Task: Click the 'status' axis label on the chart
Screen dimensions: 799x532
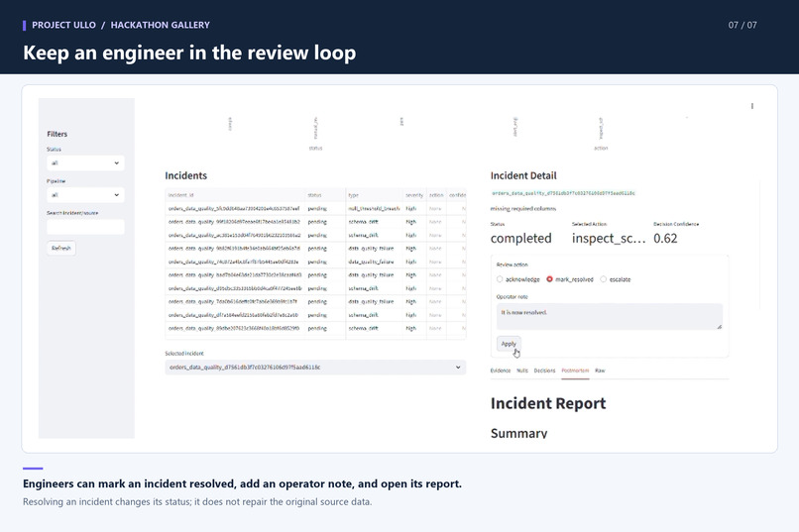Action: pyautogui.click(x=315, y=149)
